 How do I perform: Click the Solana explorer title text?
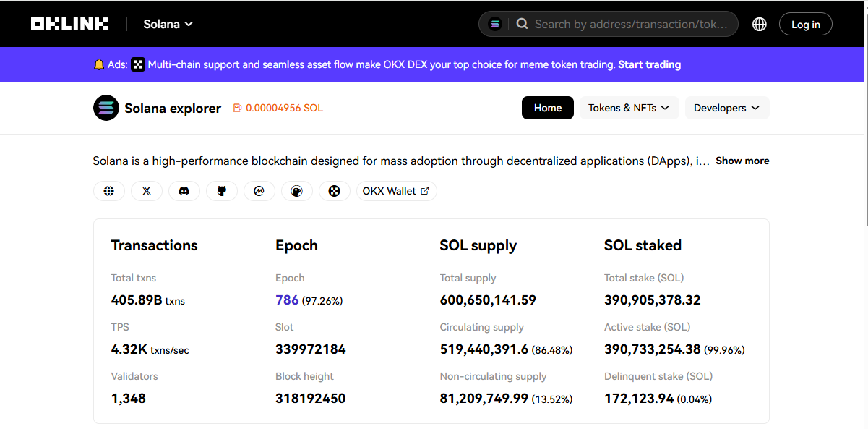click(x=173, y=108)
